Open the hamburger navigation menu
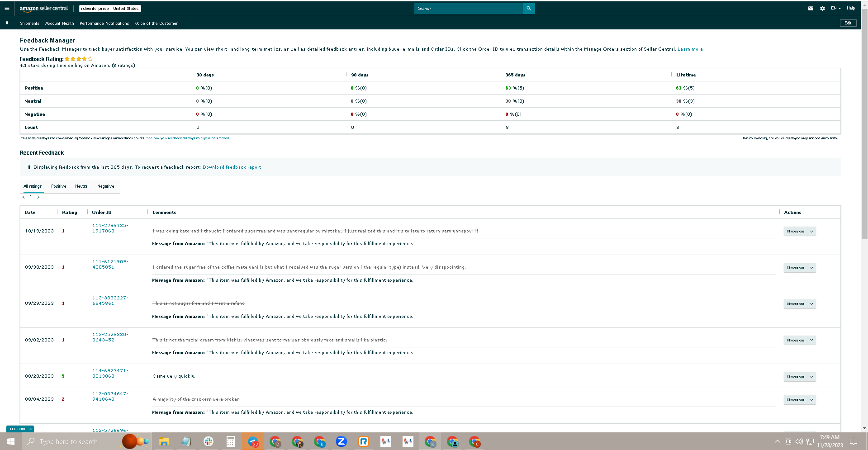The width and height of the screenshot is (868, 450). pyautogui.click(x=7, y=8)
